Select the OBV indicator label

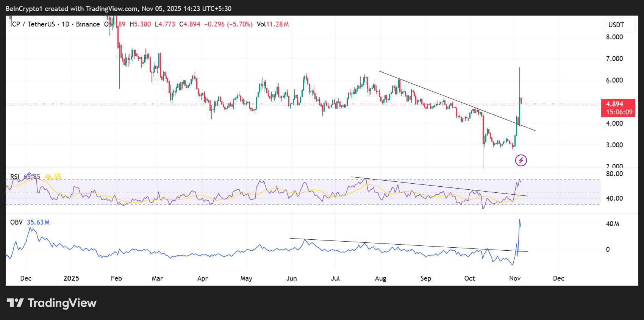pos(16,222)
